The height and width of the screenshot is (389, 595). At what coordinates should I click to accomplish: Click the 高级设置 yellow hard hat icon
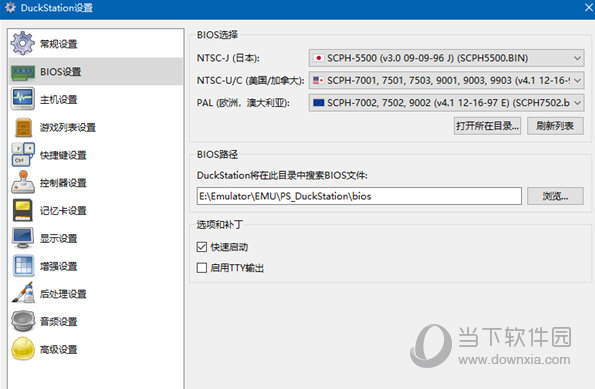tap(23, 348)
